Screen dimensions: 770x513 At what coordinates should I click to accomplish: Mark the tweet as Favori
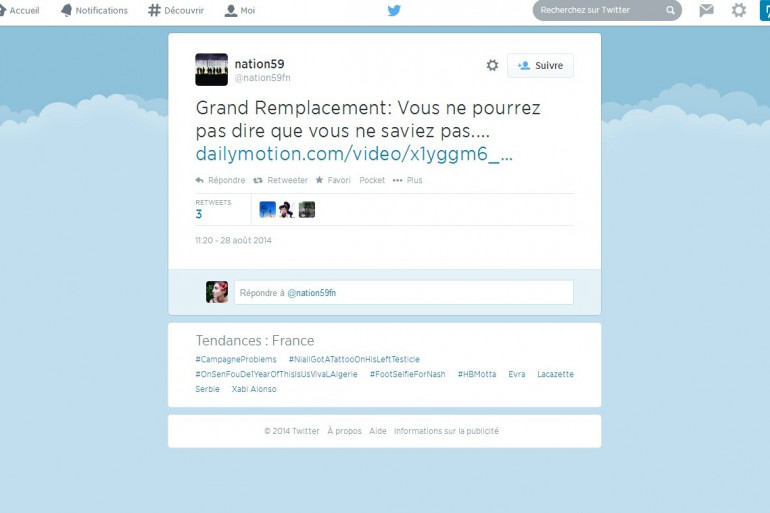(x=333, y=180)
